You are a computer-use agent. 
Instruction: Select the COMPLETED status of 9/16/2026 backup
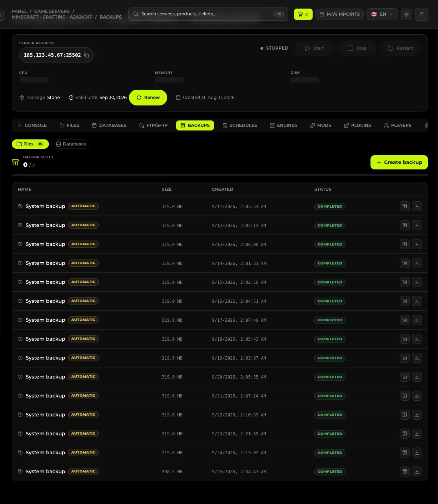(330, 301)
